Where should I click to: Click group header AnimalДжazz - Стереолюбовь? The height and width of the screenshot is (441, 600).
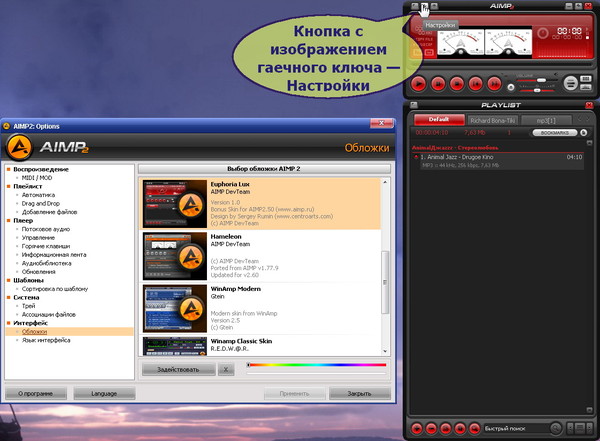[455, 148]
